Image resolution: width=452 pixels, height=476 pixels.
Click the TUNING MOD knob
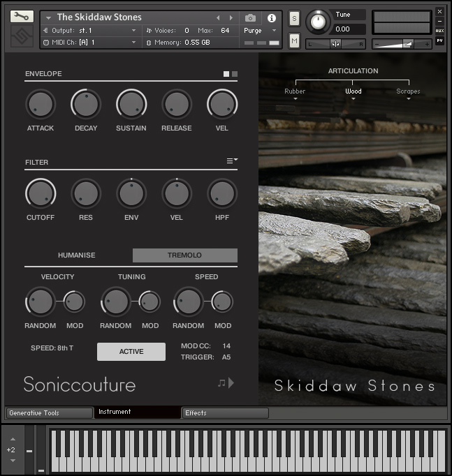pos(150,302)
